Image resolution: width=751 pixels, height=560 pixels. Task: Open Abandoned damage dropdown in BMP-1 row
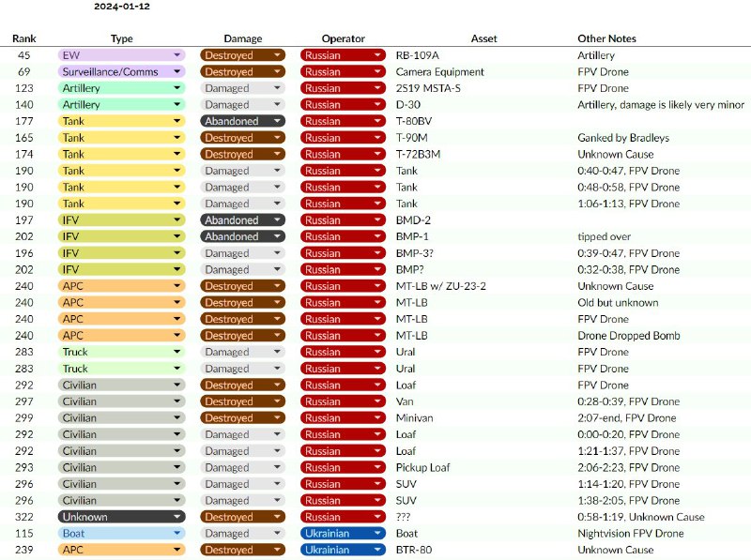click(242, 236)
